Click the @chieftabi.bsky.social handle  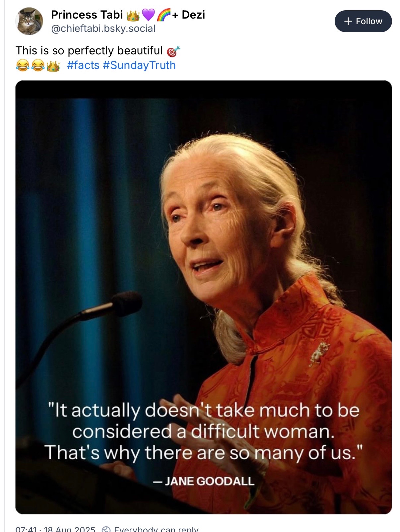click(x=103, y=29)
